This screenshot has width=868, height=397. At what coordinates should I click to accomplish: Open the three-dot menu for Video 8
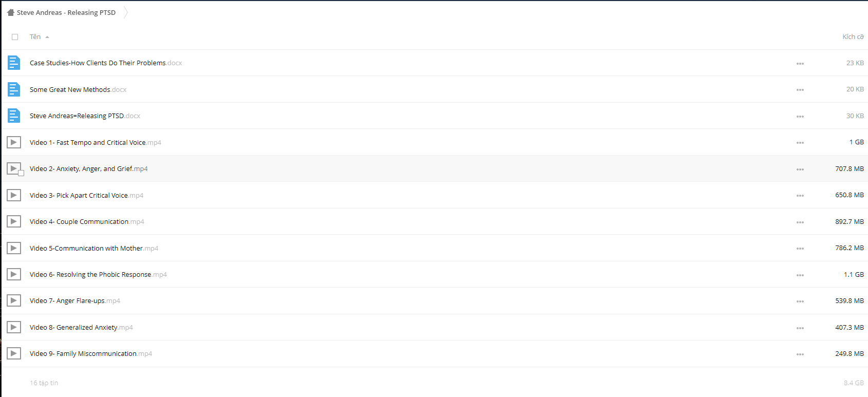(800, 328)
